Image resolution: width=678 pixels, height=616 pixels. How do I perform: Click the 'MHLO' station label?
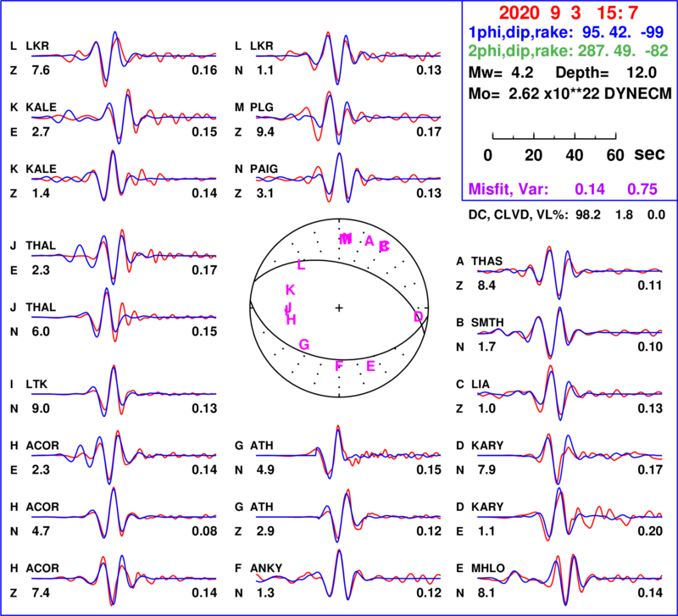coord(488,568)
